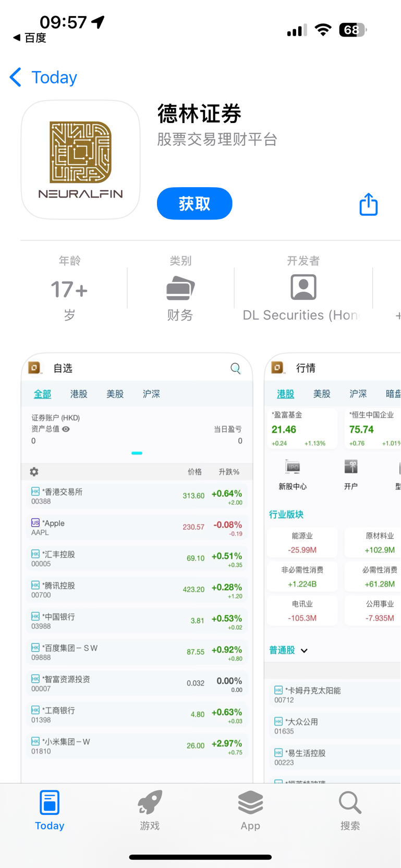Viewport: 401px width, 868px height.
Task: Tap the 必需性消费 sector tile
Action: 373,577
